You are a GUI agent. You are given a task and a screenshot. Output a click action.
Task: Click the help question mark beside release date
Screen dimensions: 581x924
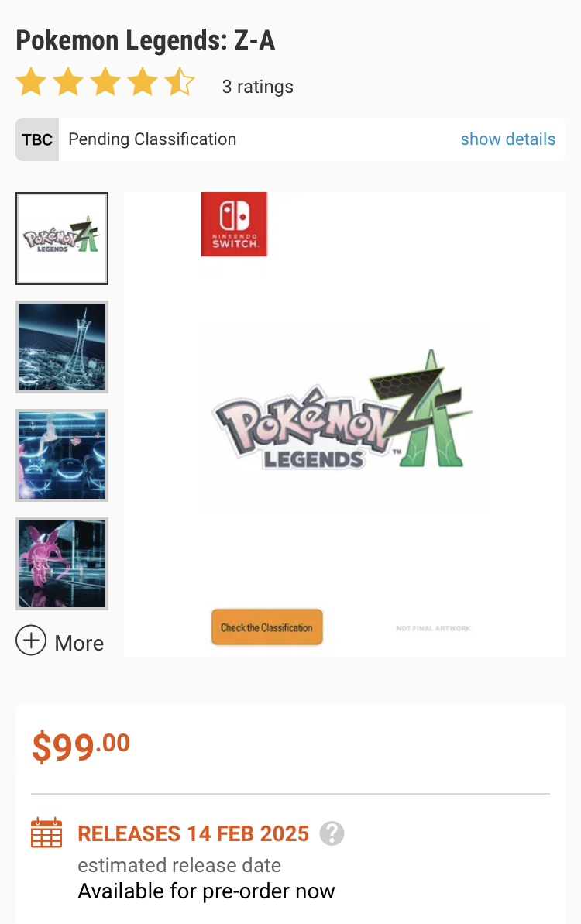[332, 833]
